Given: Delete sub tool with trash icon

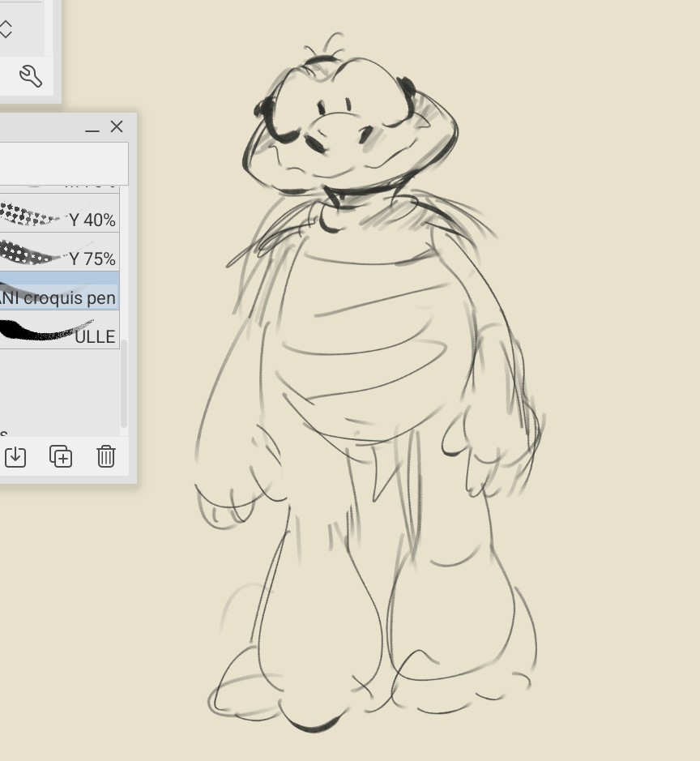Looking at the screenshot, I should (106, 456).
